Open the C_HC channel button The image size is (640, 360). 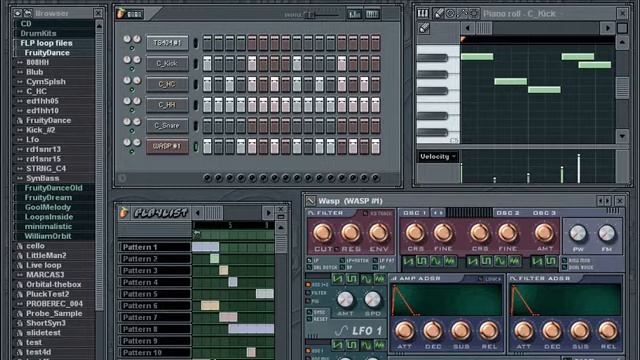click(x=167, y=84)
